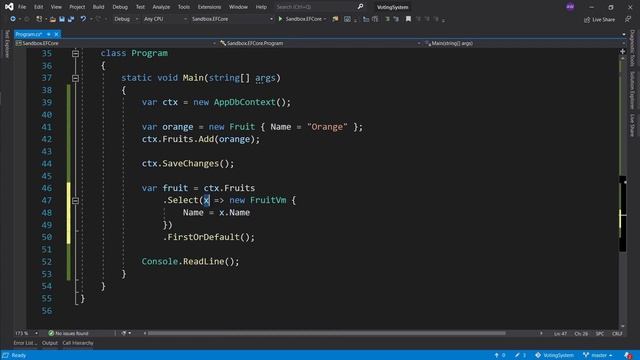The image size is (640, 360).
Task: Open the editor zoom percentage dropdown
Action: pos(26,333)
